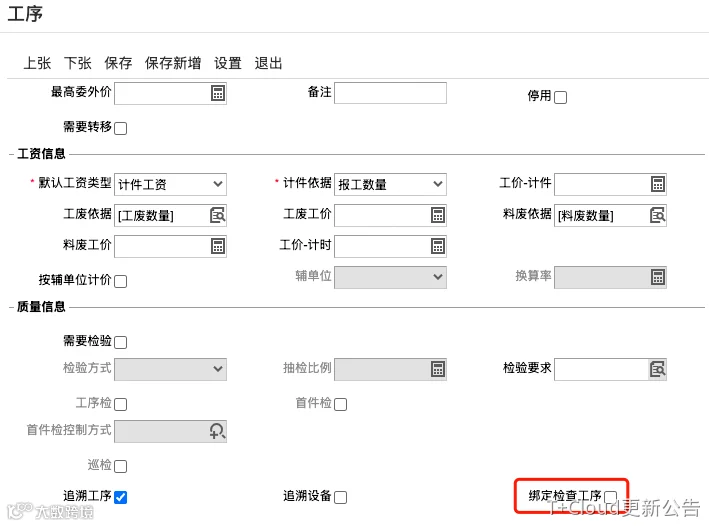709x526 pixels.
Task: Open calculator icon in 工废工价 field
Action: pos(437,215)
